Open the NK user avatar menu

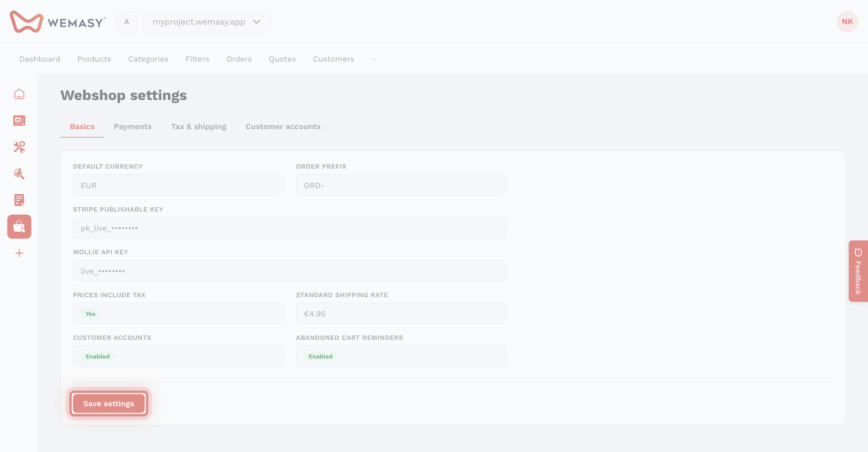coord(847,21)
